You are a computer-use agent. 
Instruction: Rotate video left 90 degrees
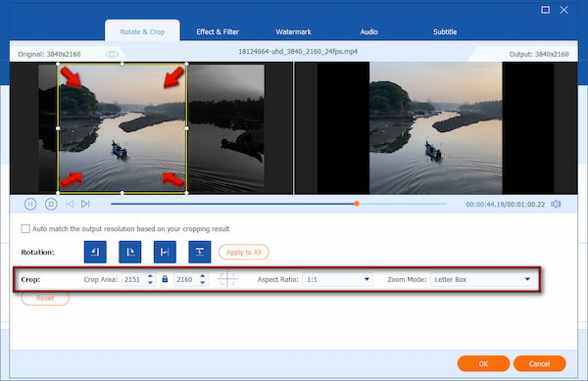pyautogui.click(x=95, y=252)
